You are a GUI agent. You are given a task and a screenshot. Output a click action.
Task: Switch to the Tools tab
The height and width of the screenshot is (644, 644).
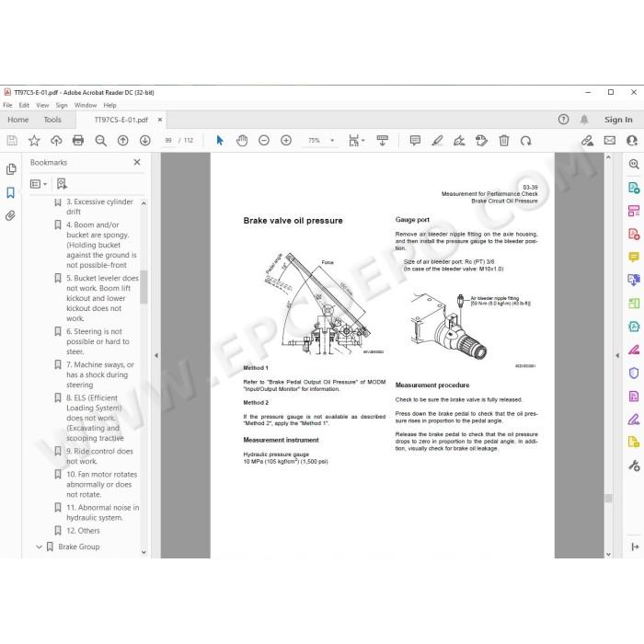coord(52,120)
